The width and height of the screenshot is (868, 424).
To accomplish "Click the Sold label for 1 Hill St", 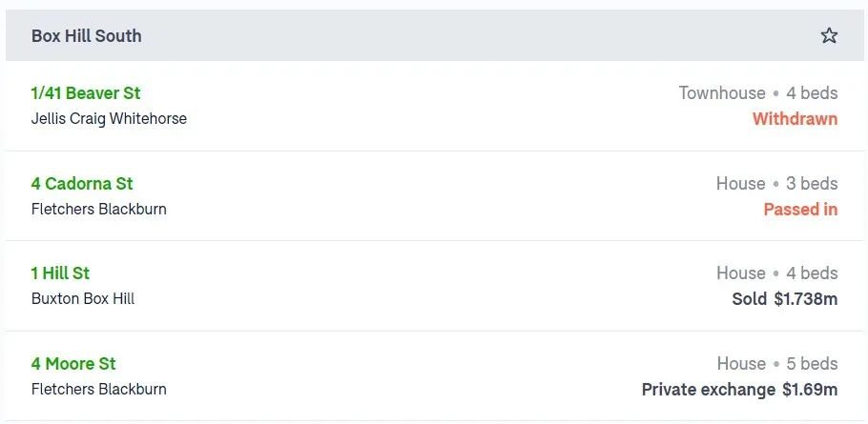I will coord(750,299).
